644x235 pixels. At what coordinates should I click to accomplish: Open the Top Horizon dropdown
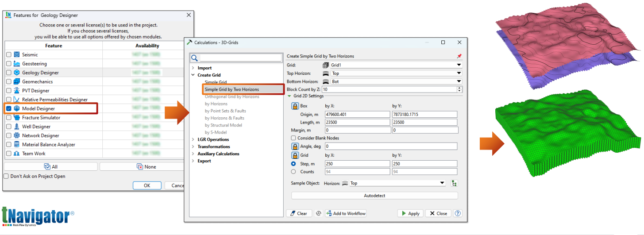(392, 73)
